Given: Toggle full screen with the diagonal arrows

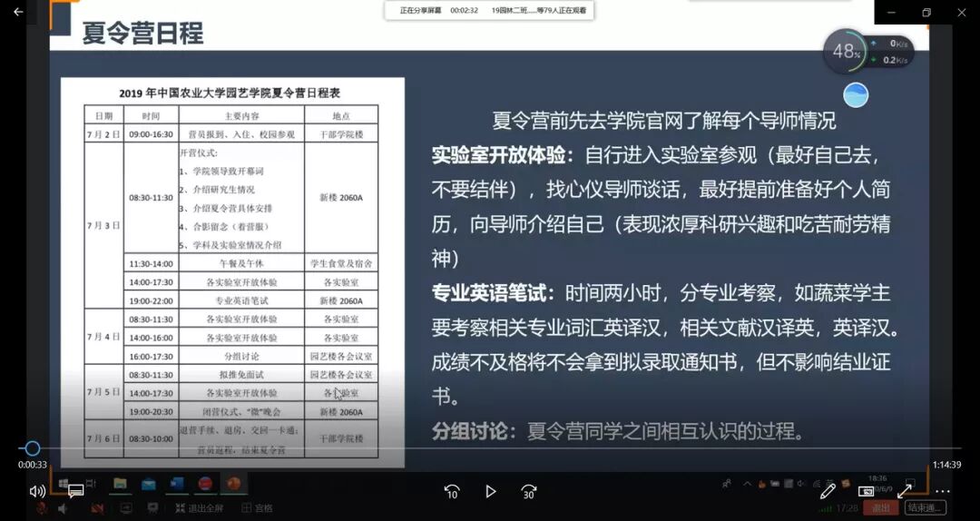Looking at the screenshot, I should point(905,492).
